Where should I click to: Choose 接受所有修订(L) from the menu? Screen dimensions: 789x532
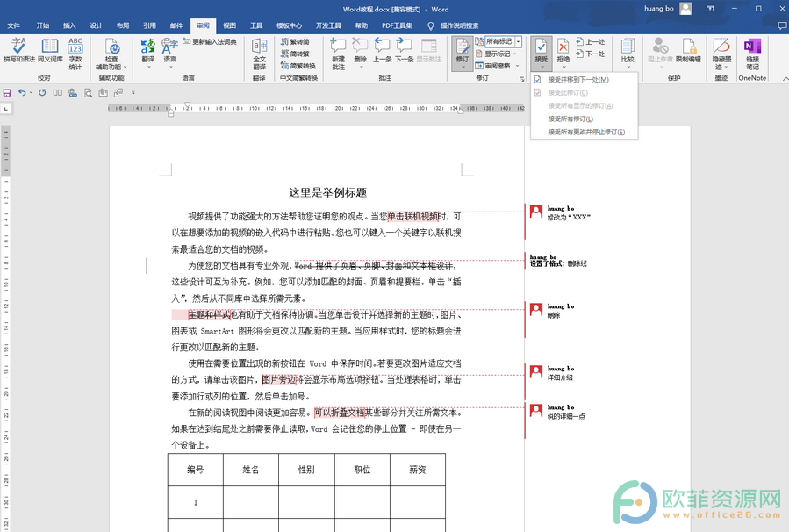[x=585, y=119]
